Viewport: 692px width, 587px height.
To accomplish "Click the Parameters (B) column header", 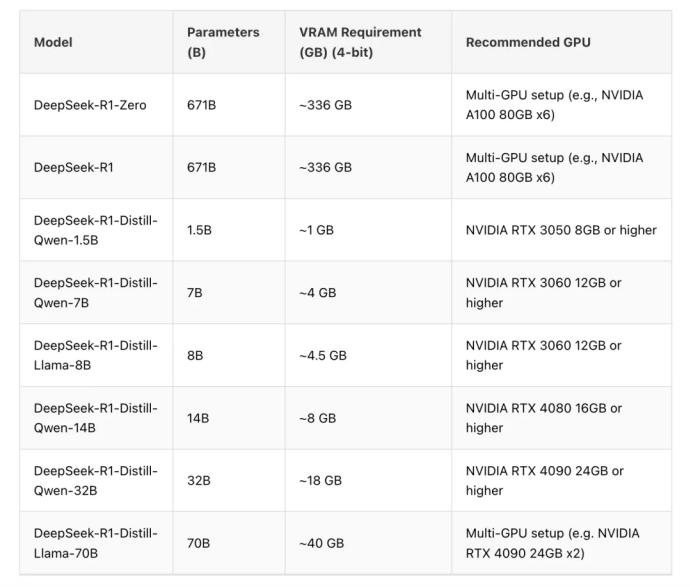I will (x=229, y=42).
